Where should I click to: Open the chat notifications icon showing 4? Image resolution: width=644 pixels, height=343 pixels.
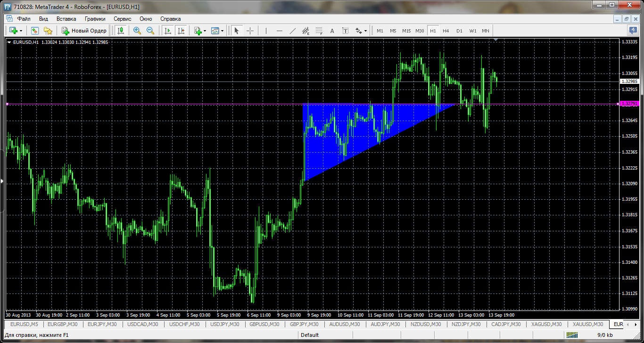pos(633,31)
